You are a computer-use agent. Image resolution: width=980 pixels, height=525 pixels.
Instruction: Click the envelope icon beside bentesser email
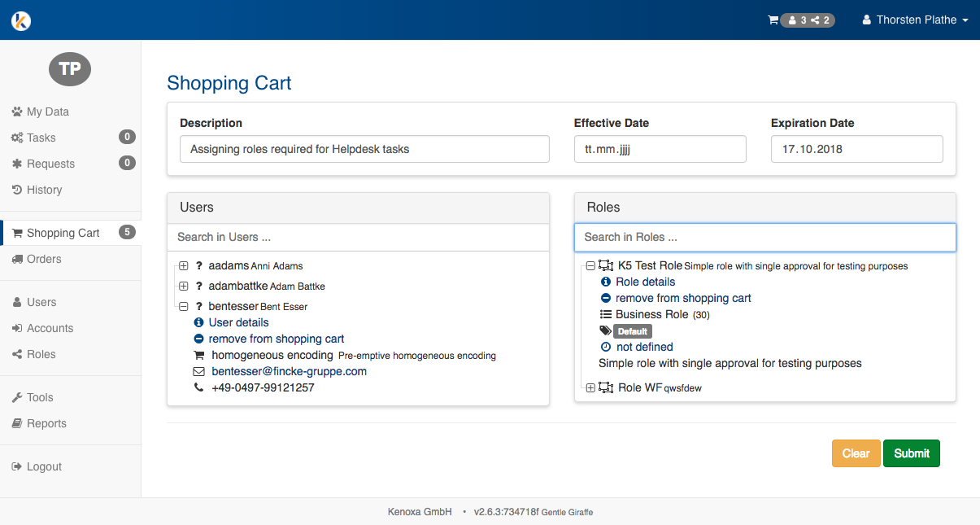click(x=198, y=371)
